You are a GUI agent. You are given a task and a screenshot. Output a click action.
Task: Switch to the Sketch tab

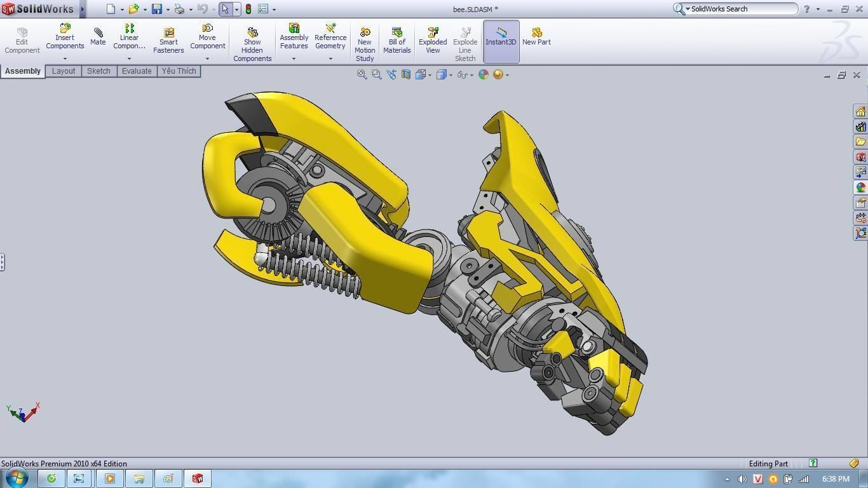coord(98,71)
